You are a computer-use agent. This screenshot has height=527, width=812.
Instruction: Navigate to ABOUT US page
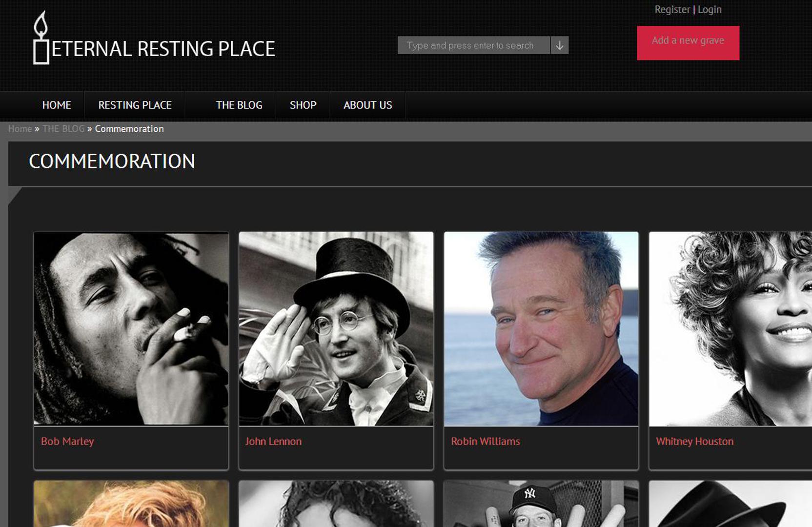pos(367,105)
